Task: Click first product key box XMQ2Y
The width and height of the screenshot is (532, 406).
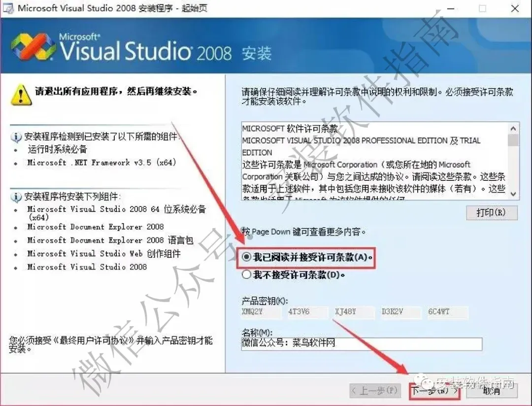Action: (x=261, y=312)
